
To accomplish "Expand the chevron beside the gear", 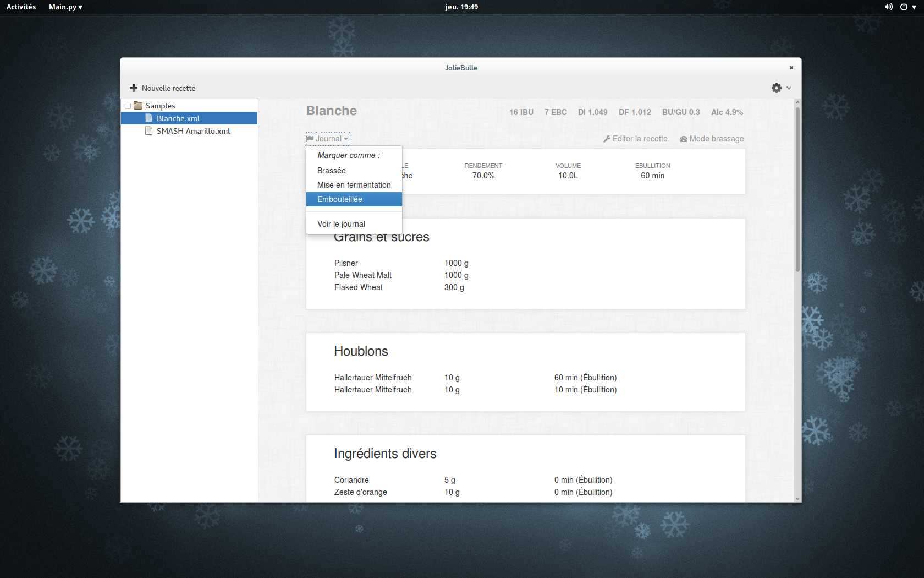I will click(x=789, y=88).
